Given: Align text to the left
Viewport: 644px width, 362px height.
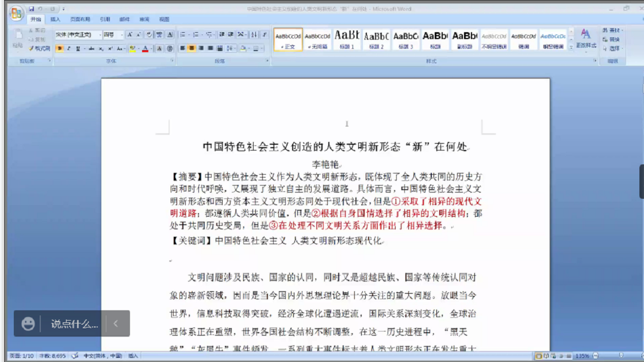Looking at the screenshot, I should [x=182, y=48].
